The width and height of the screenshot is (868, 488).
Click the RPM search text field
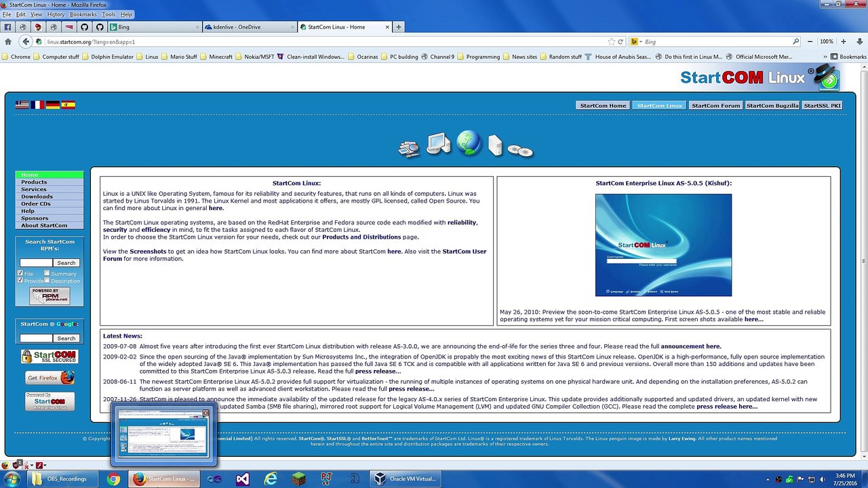(36, 263)
